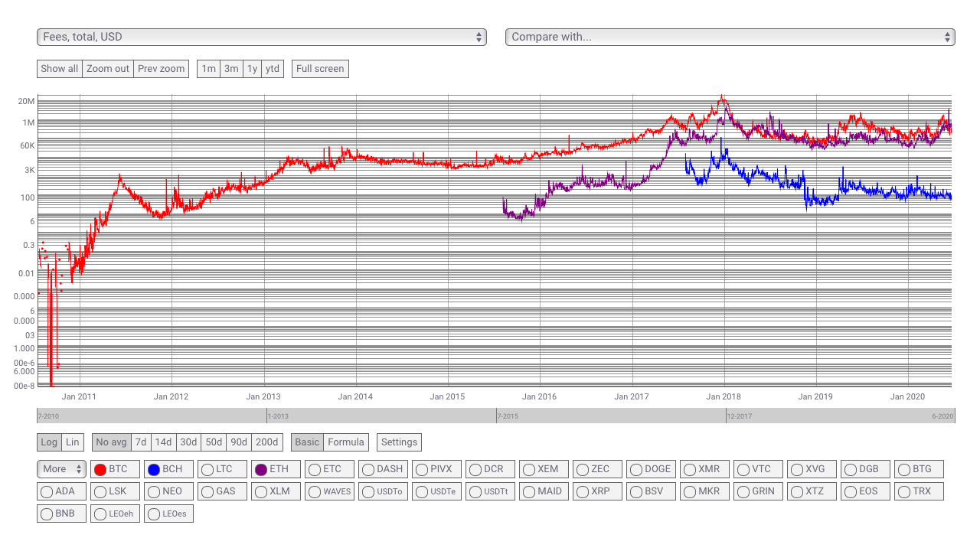Image resolution: width=980 pixels, height=551 pixels.
Task: Enable the NEO coin series
Action: 168,491
